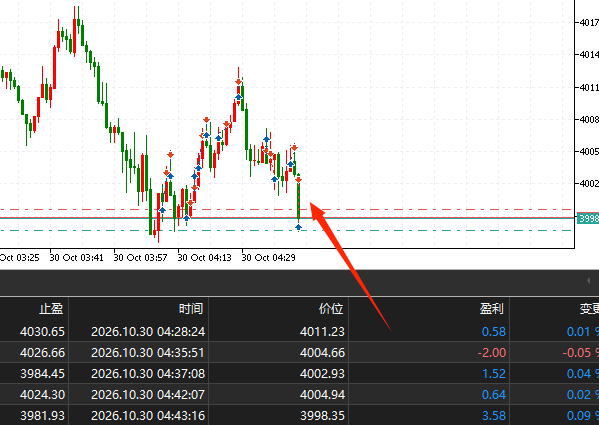Select price cell 4002.93
This screenshot has height=425, width=599.
[x=322, y=373]
